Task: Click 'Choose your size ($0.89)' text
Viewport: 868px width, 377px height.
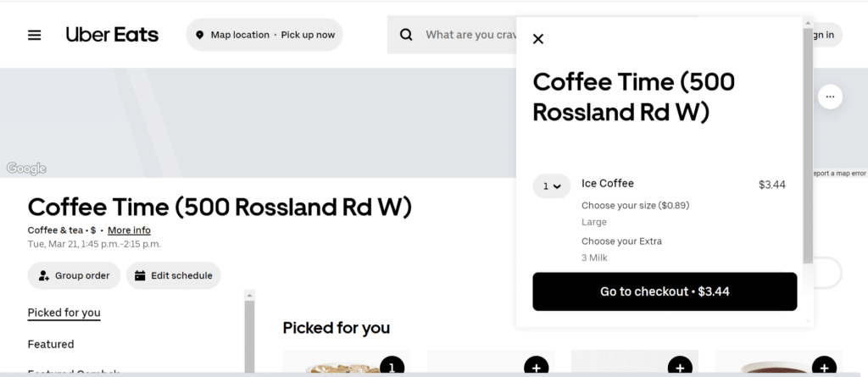Action: tap(635, 205)
